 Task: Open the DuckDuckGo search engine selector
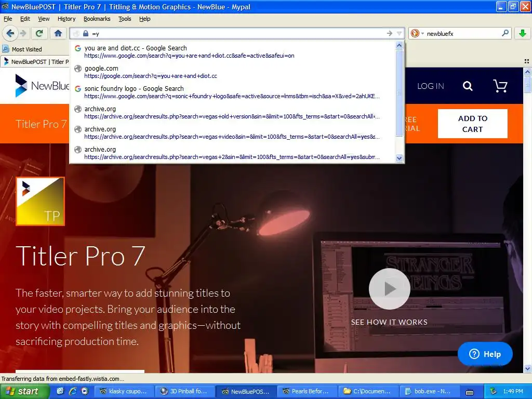coord(417,33)
